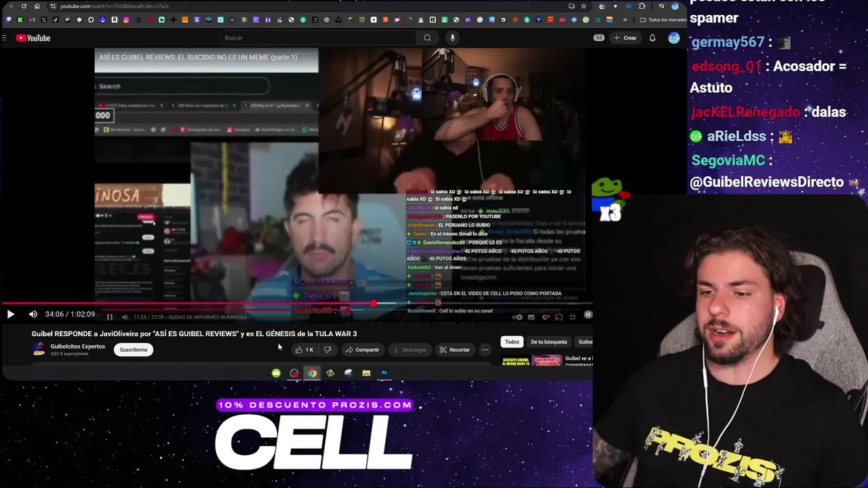This screenshot has height=488, width=868.
Task: Open the Crear button
Action: click(x=625, y=38)
